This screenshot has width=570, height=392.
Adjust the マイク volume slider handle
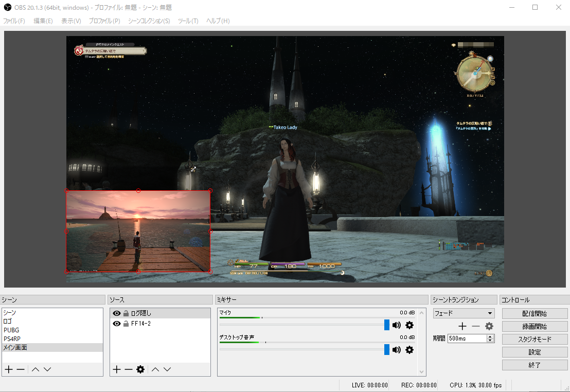point(387,325)
